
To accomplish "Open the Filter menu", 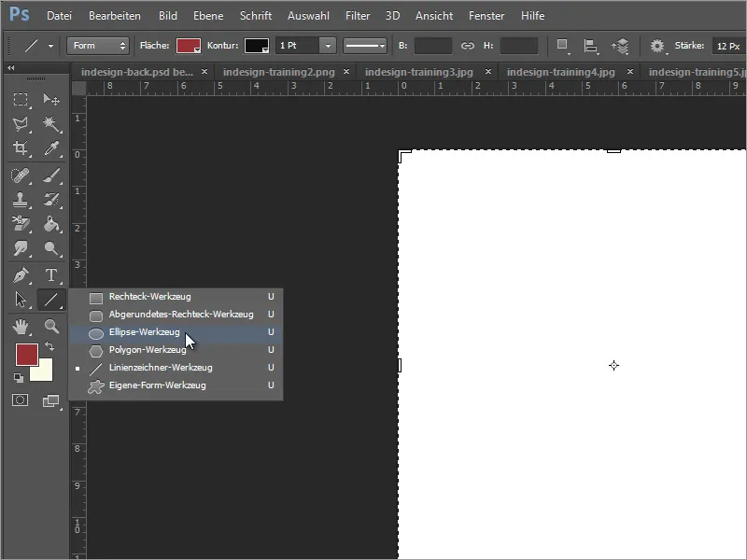I will point(358,16).
